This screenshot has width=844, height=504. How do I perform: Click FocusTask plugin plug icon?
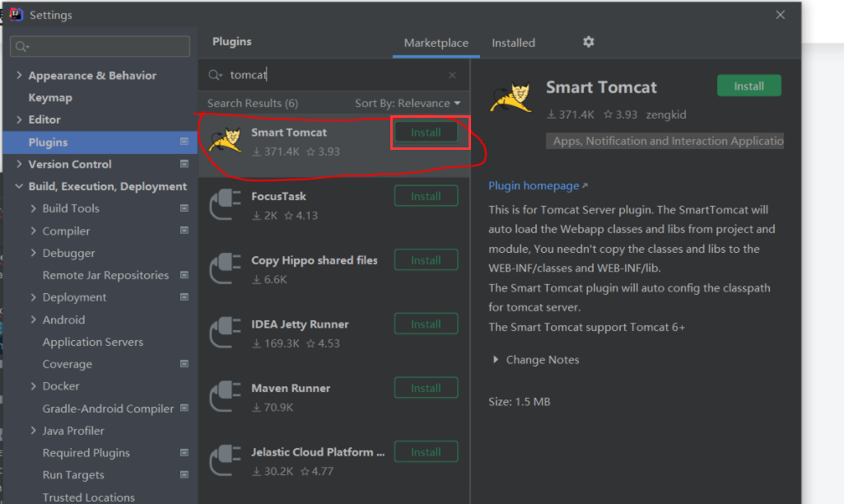(x=225, y=204)
